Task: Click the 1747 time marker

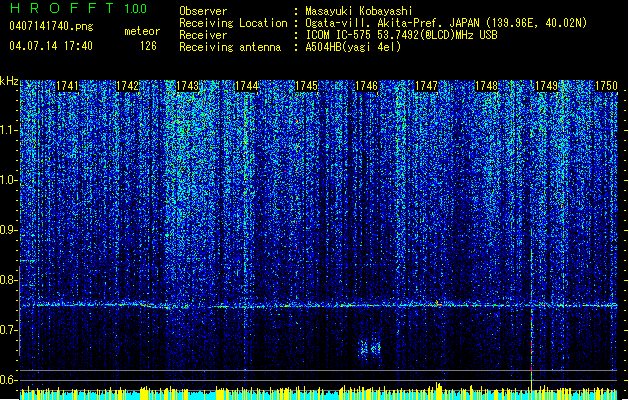Action: pos(426,86)
